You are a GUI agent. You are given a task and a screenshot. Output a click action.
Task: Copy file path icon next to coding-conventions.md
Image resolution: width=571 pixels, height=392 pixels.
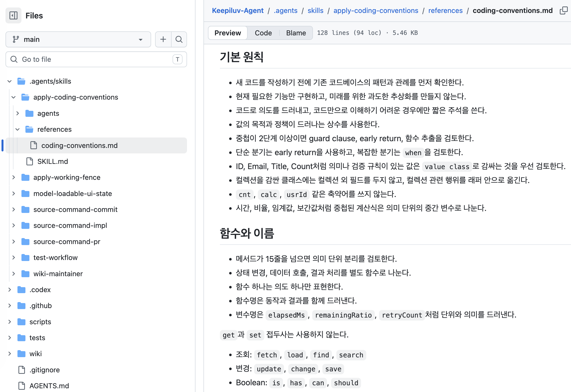(x=563, y=10)
